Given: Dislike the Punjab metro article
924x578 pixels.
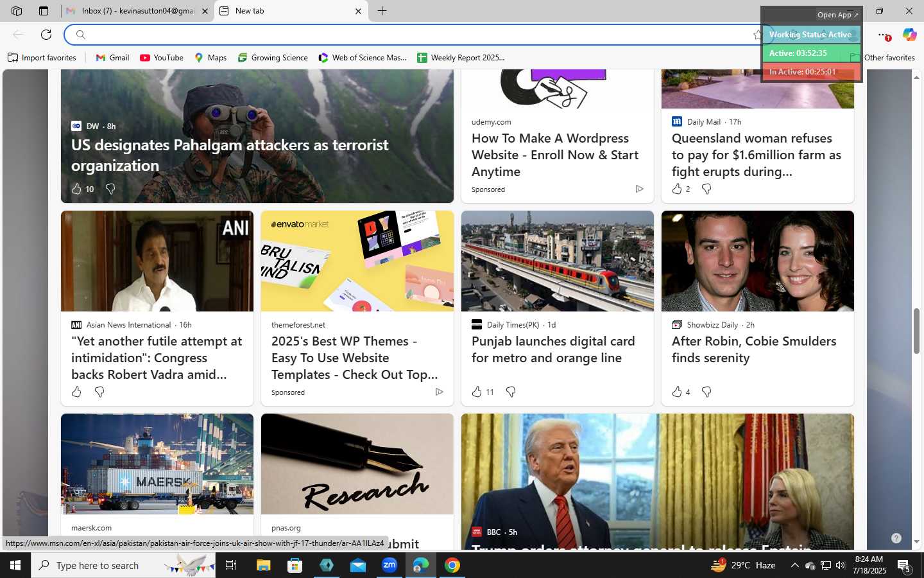Looking at the screenshot, I should tap(511, 392).
